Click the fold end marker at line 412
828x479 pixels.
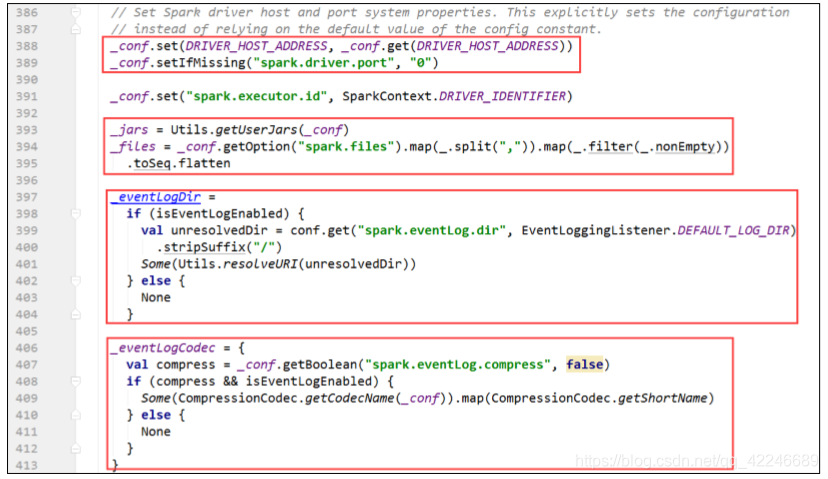(x=76, y=449)
